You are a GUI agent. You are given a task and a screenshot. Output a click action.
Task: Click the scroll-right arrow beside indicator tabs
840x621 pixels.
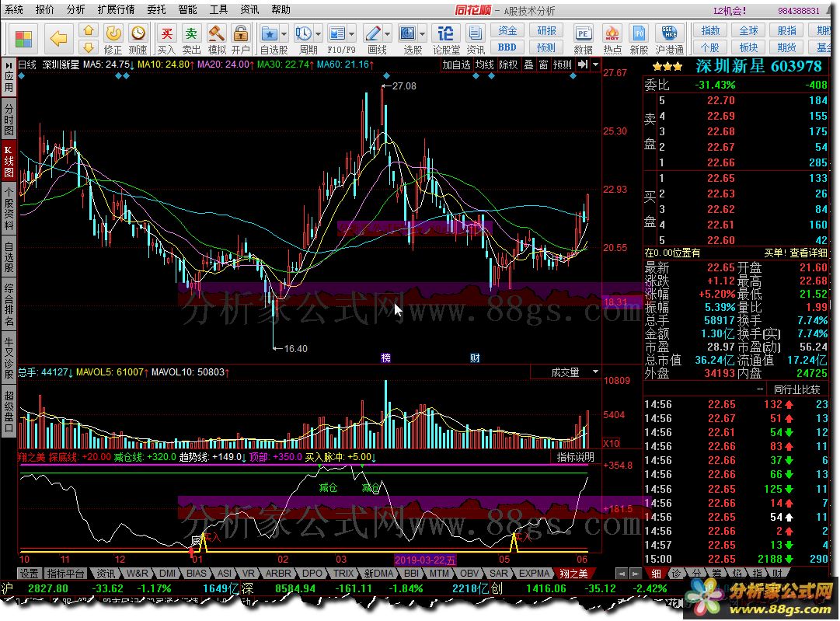point(636,574)
